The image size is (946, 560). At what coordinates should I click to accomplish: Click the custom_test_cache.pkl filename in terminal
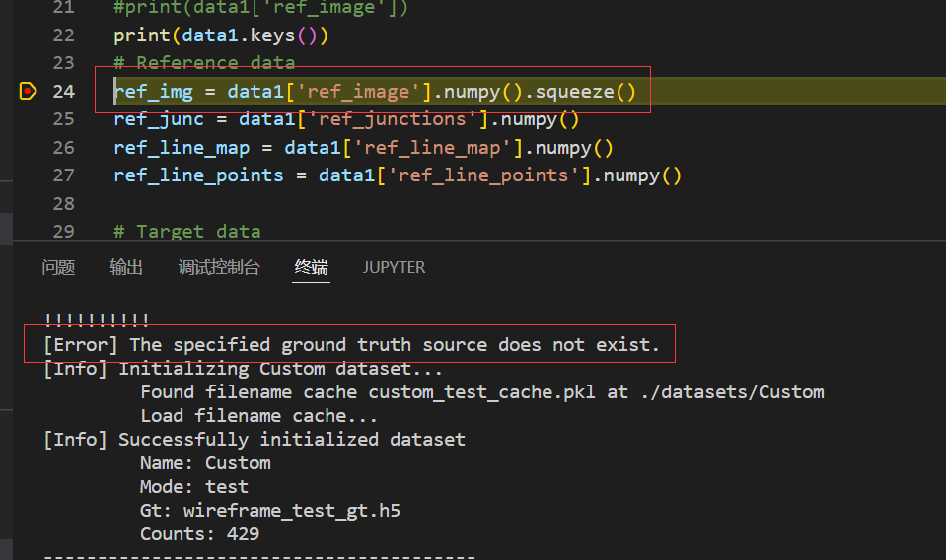click(x=481, y=392)
